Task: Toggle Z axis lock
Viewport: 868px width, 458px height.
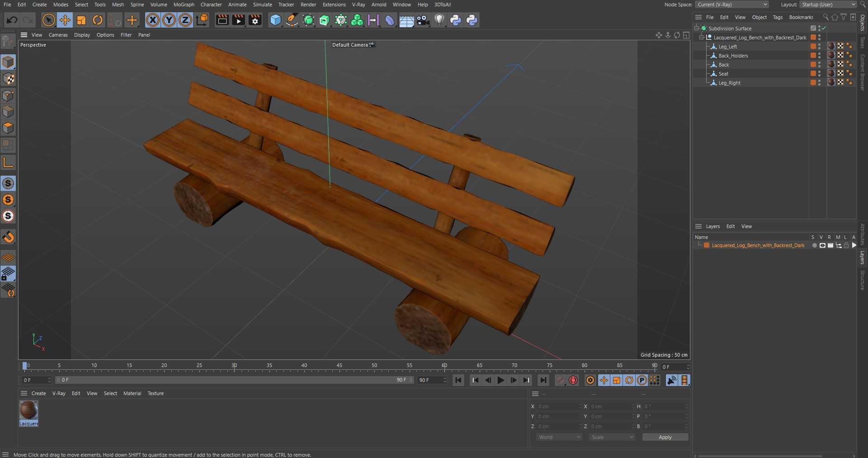Action: pyautogui.click(x=185, y=20)
